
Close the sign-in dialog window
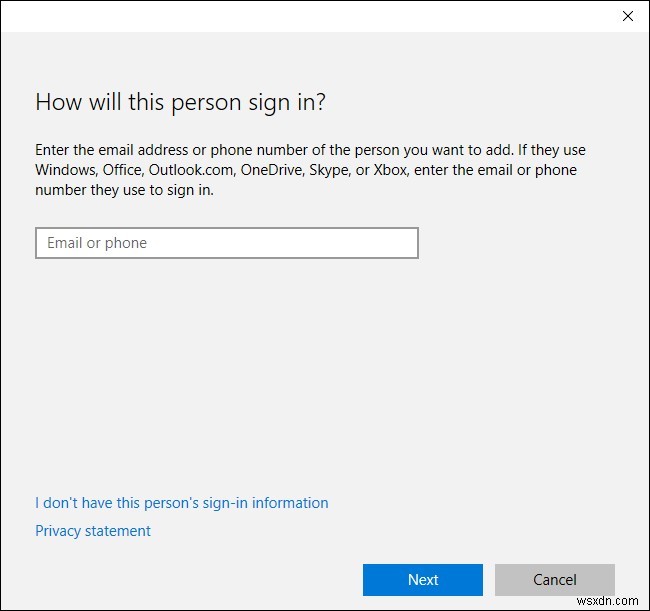point(628,16)
